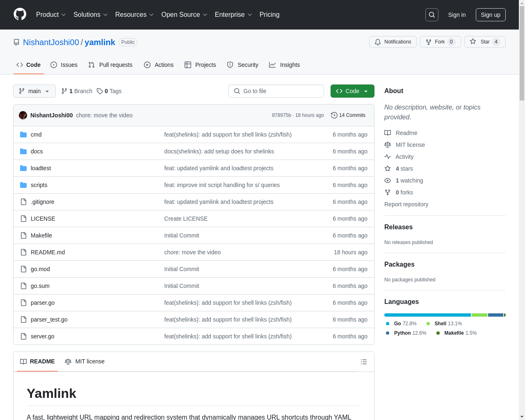View 0 Tags list
This screenshot has height=420, width=525.
pyautogui.click(x=109, y=91)
